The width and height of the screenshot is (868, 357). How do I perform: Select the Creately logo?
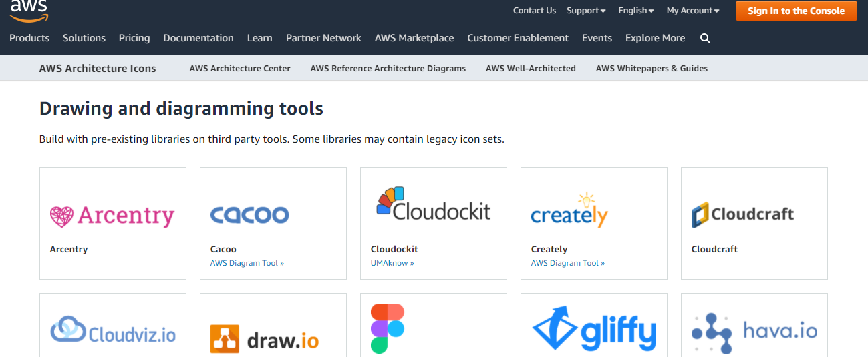569,210
